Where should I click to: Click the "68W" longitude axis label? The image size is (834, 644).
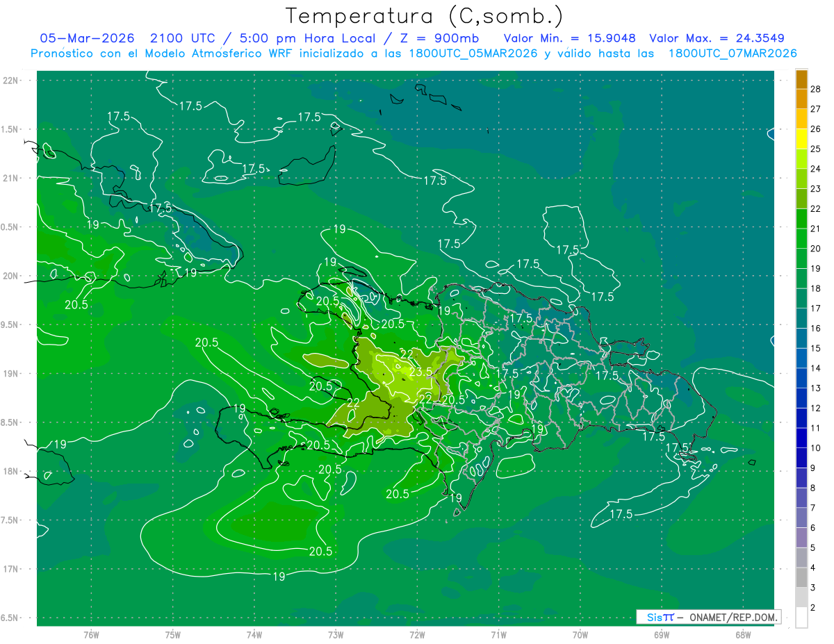pyautogui.click(x=742, y=634)
